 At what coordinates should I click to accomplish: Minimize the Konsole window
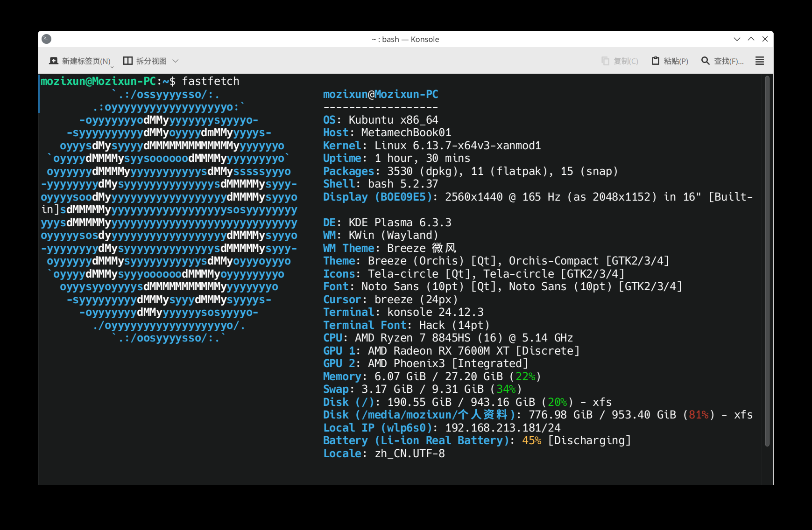737,39
